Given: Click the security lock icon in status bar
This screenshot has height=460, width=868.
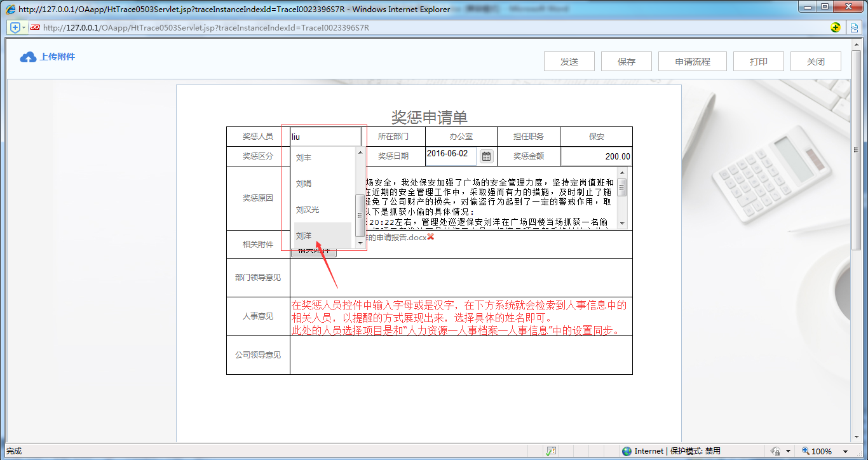Looking at the screenshot, I should coord(775,451).
